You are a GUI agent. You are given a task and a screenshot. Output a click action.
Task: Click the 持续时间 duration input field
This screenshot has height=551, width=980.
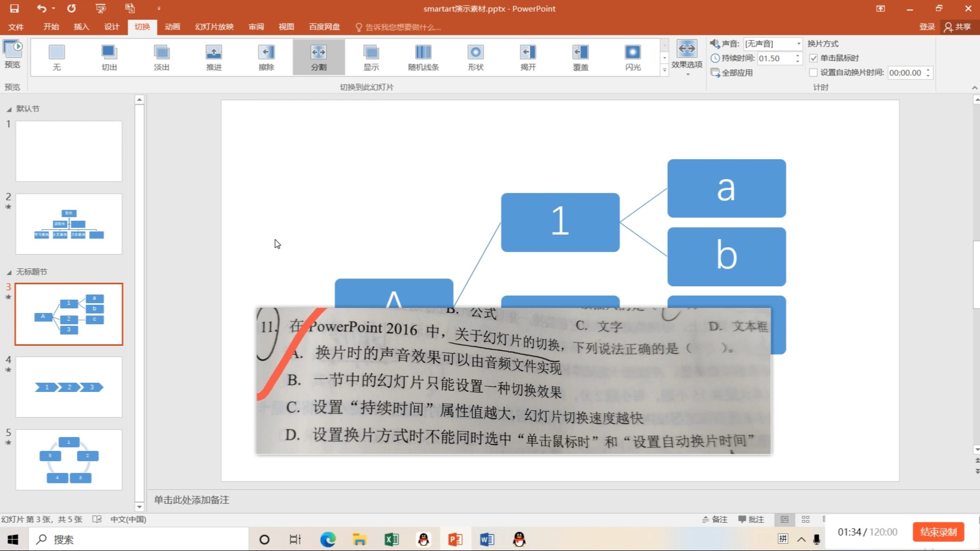point(775,58)
